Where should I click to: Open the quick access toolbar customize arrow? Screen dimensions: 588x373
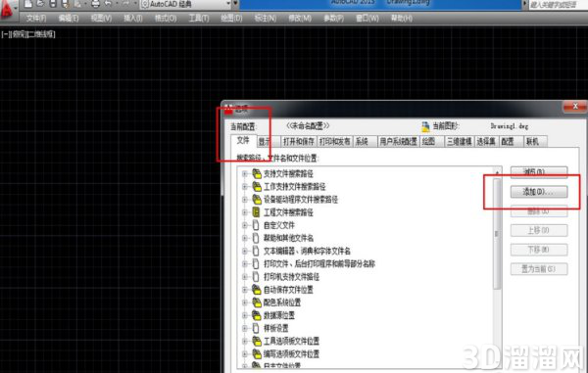tap(235, 4)
